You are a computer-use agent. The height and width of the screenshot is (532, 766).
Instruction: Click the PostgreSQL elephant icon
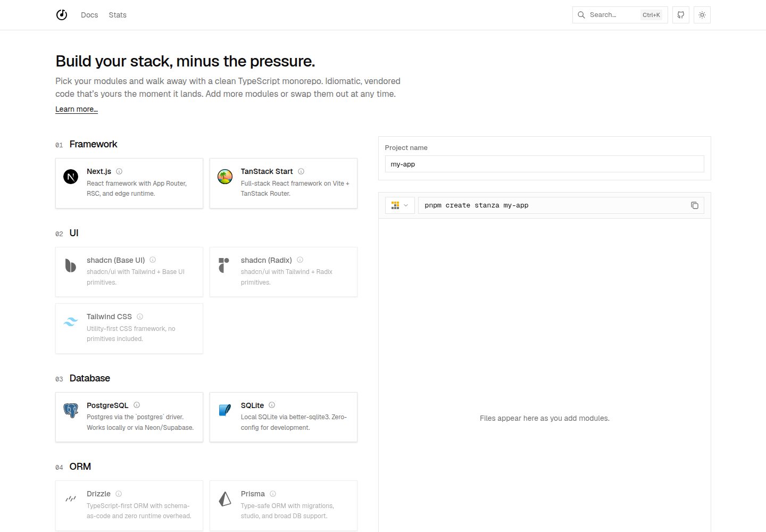(x=71, y=410)
